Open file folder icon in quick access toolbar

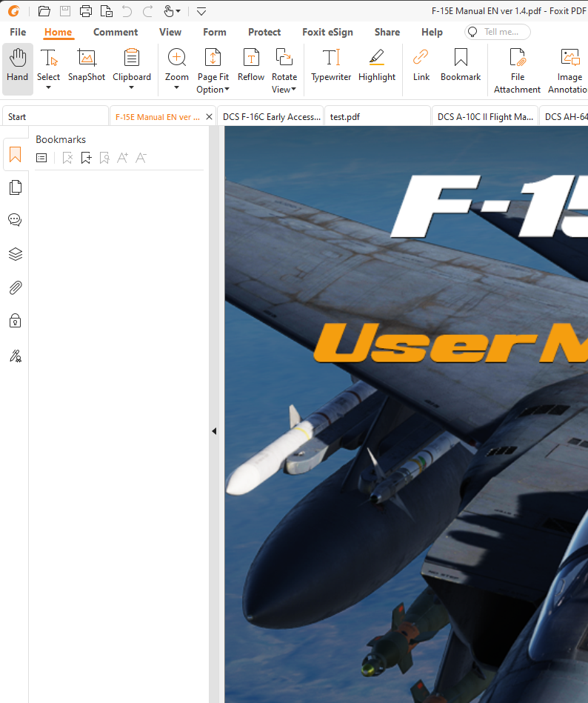[44, 11]
